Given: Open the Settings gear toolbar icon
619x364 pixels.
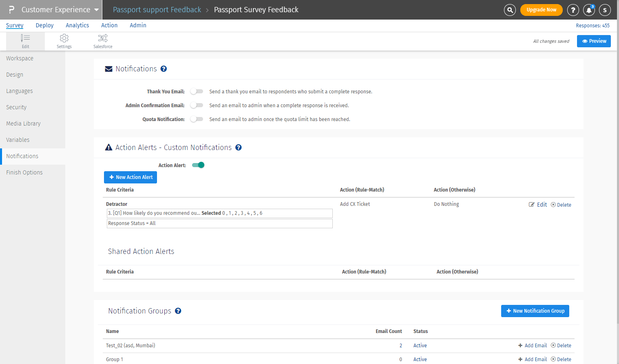Looking at the screenshot, I should click(64, 41).
